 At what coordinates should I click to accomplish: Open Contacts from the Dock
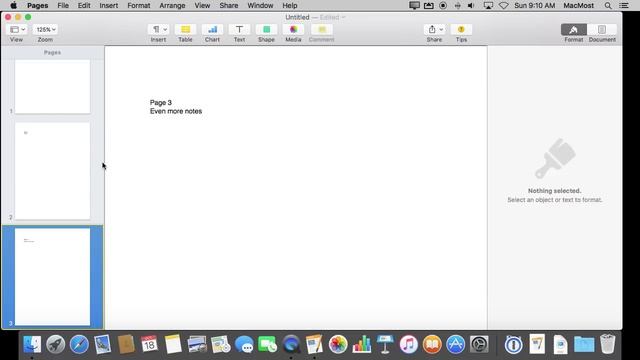click(x=126, y=344)
